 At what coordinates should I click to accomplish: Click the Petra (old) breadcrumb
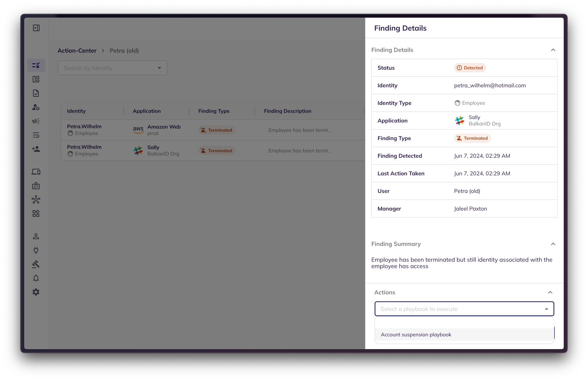click(x=124, y=51)
